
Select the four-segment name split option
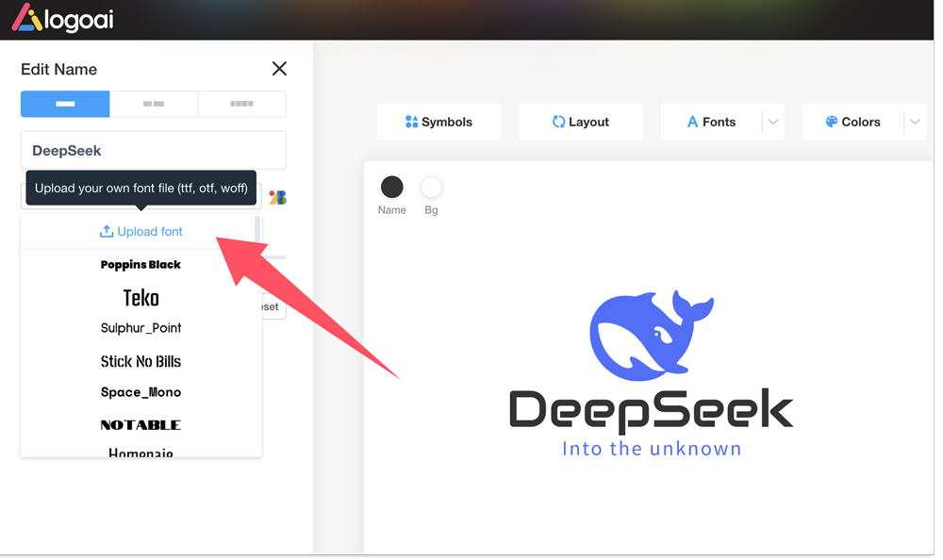tap(241, 104)
